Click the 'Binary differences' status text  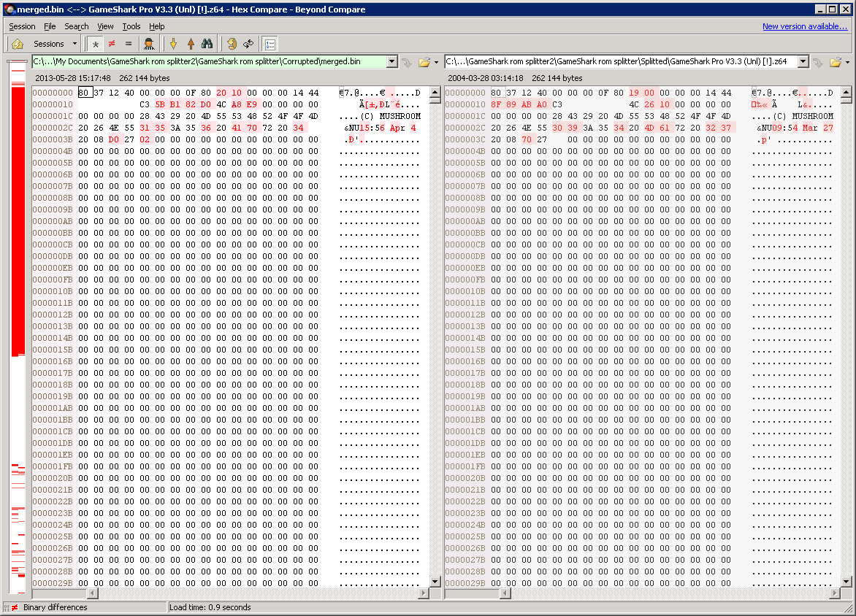coord(55,607)
